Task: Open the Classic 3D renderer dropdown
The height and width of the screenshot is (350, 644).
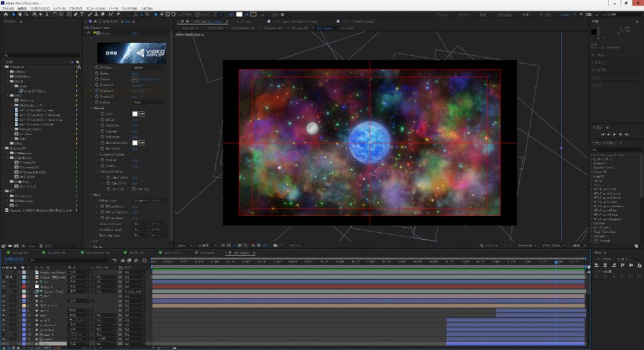Action: click(527, 245)
